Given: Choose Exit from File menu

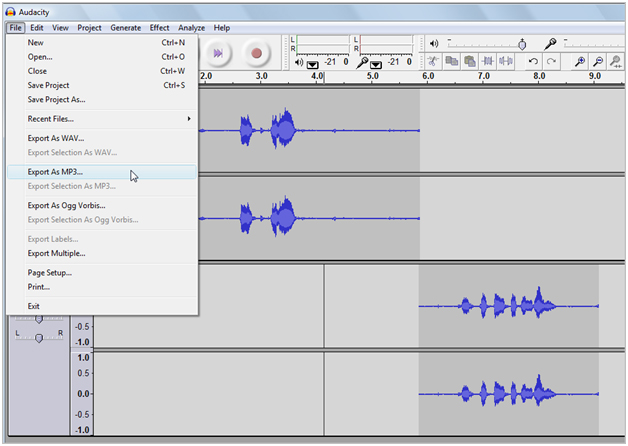Looking at the screenshot, I should 102,306.
